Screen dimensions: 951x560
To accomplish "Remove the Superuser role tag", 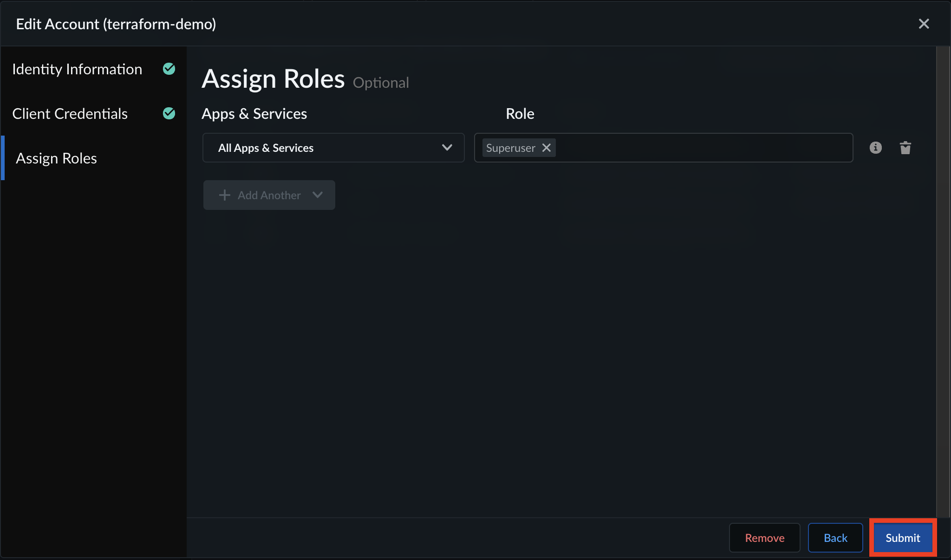I will click(547, 148).
